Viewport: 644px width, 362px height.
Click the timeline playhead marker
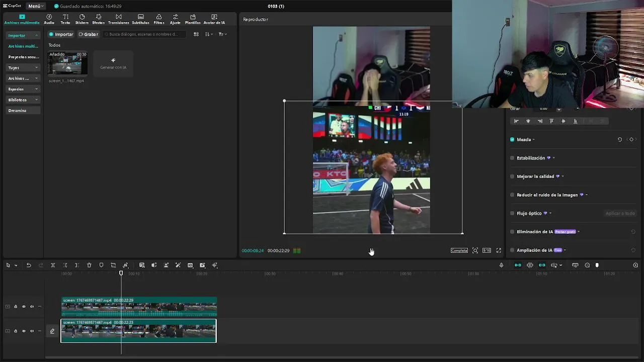[121, 273]
